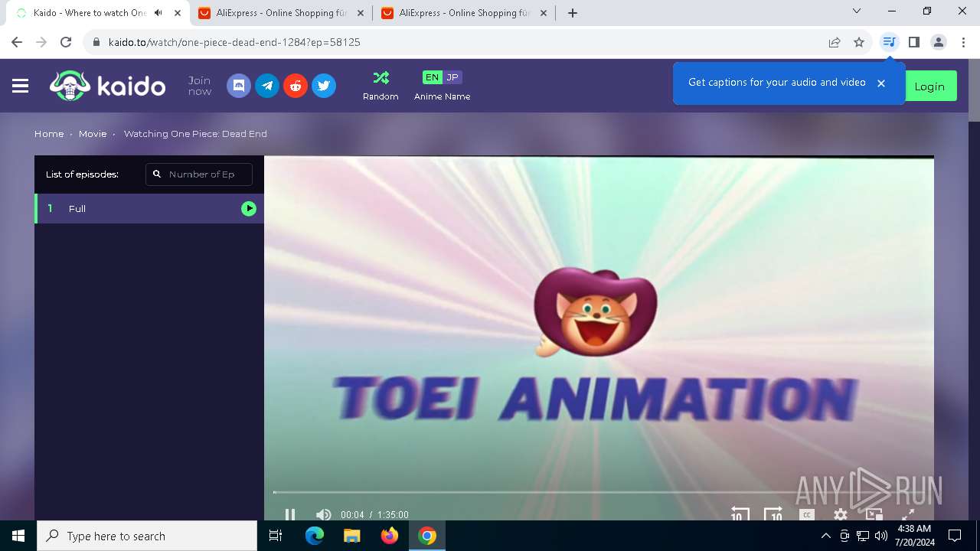Viewport: 980px width, 551px height.
Task: Open the Discord join link
Action: coord(239,86)
